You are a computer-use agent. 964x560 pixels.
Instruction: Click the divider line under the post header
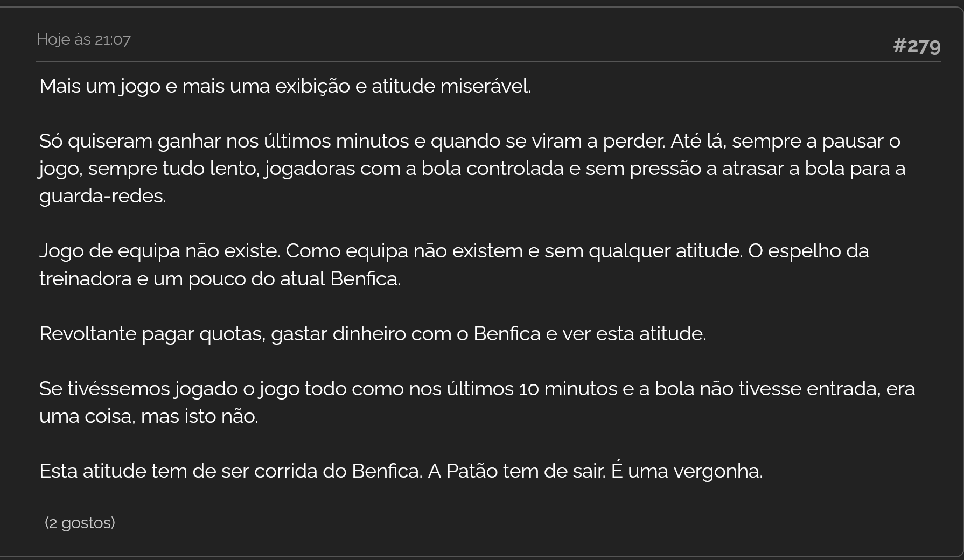click(488, 61)
